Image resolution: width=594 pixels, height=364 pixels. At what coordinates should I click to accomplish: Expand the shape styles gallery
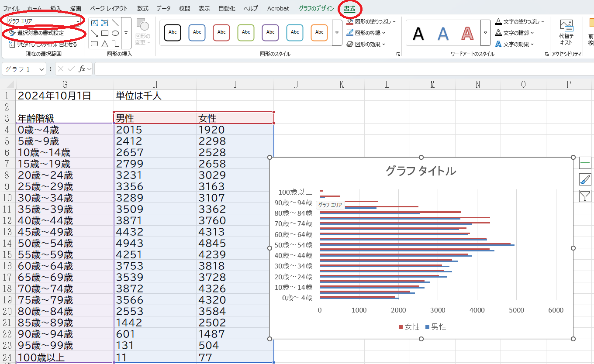click(x=337, y=32)
